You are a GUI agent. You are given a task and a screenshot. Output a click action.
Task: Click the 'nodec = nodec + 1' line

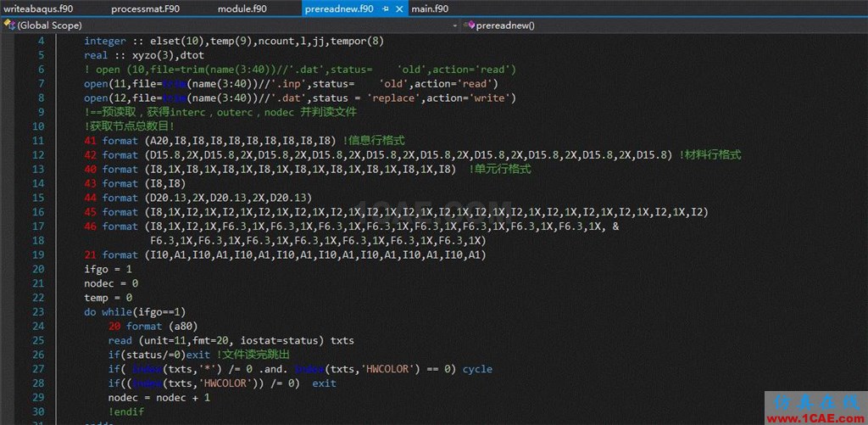(159, 397)
